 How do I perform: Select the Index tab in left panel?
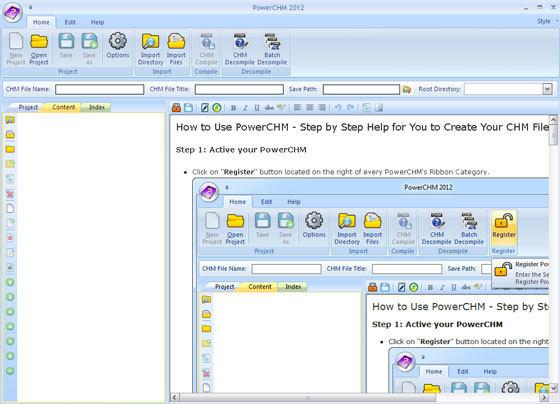coord(97,107)
